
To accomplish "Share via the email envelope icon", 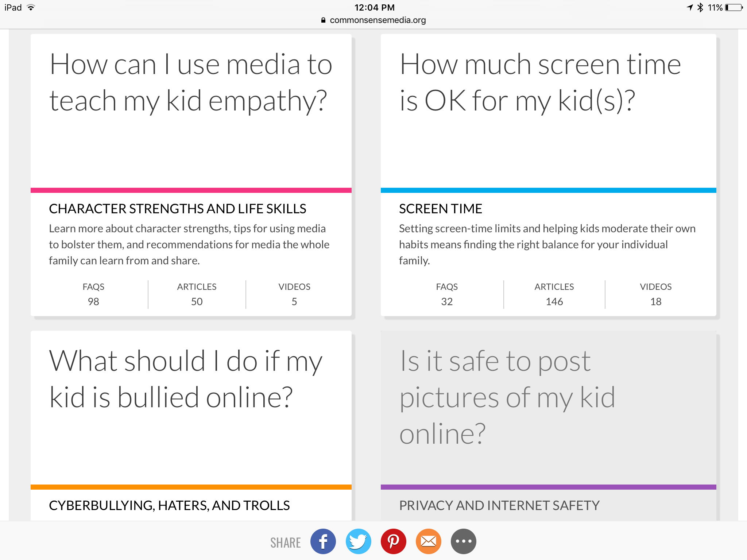I will 428,541.
